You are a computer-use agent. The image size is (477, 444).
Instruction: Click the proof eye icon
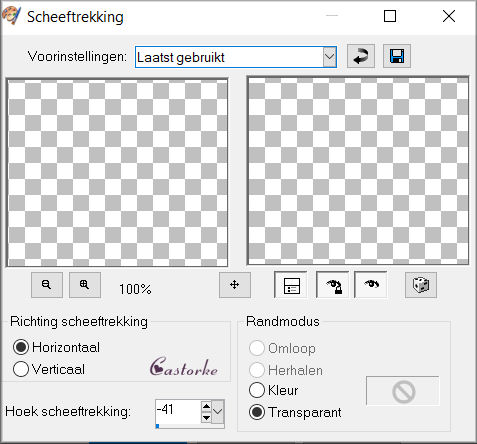click(x=371, y=285)
